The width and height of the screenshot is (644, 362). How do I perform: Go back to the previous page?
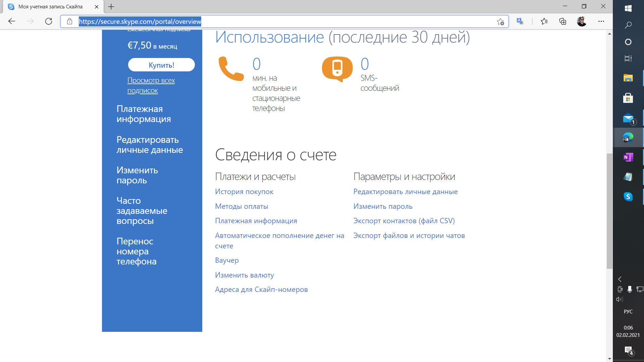click(x=12, y=21)
